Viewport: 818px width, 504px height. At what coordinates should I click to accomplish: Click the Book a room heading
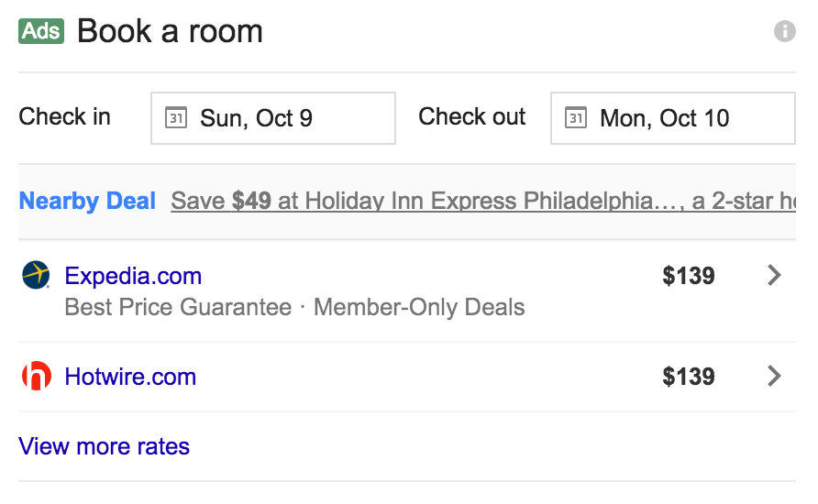click(170, 31)
